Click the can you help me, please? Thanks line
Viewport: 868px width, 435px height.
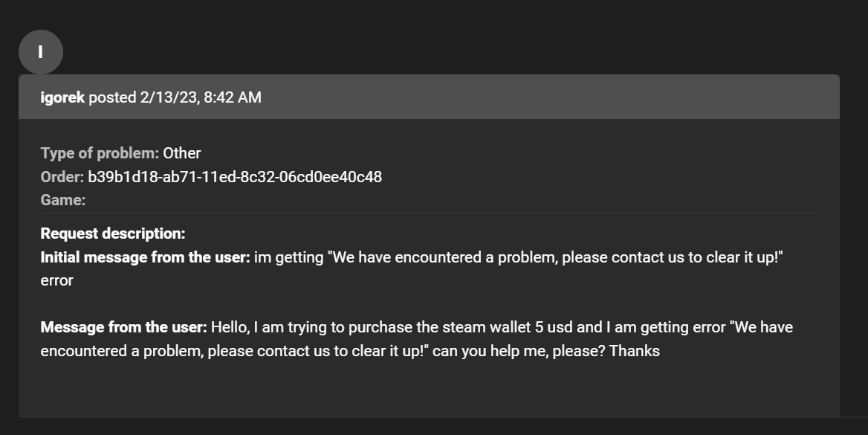pyautogui.click(x=545, y=351)
